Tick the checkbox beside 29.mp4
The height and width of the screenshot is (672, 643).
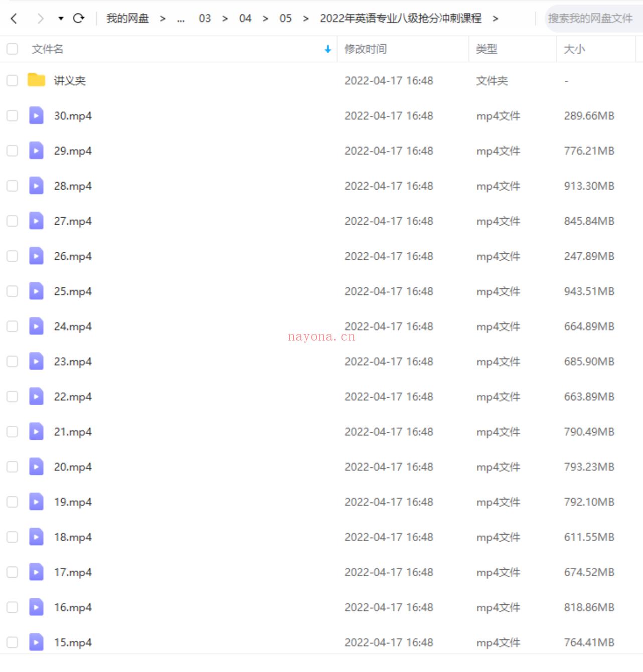13,150
